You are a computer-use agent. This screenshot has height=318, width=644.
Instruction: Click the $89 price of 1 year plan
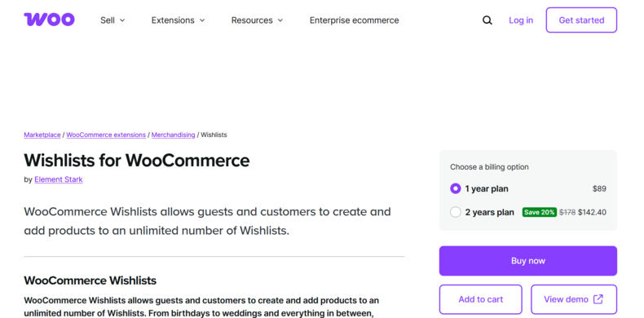(x=599, y=188)
